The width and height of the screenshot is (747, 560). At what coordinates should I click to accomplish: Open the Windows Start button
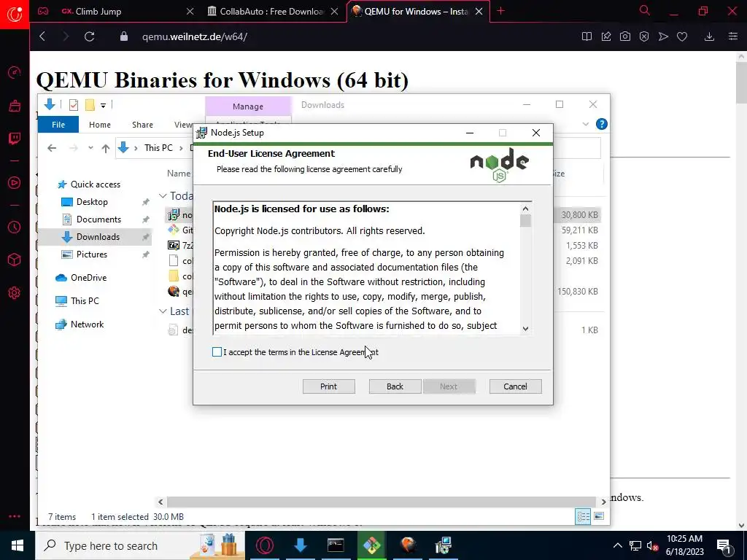pyautogui.click(x=18, y=545)
